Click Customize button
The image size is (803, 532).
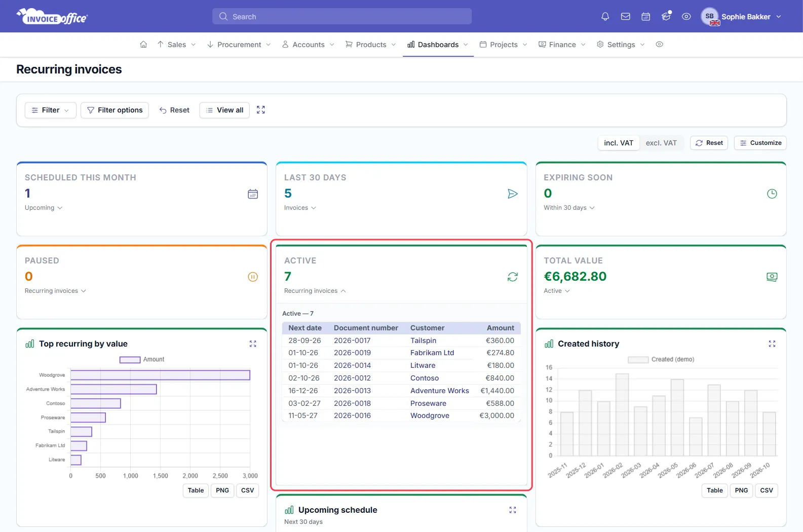click(x=760, y=143)
